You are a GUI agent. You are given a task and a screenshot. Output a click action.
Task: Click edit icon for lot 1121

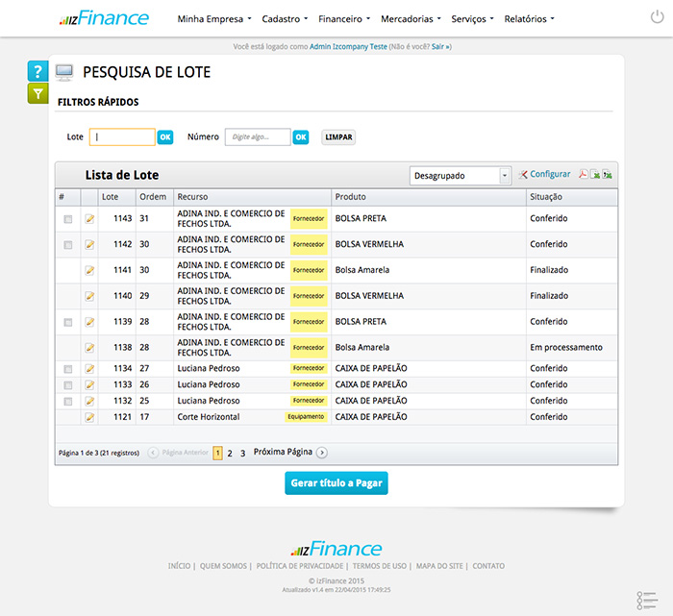click(89, 418)
